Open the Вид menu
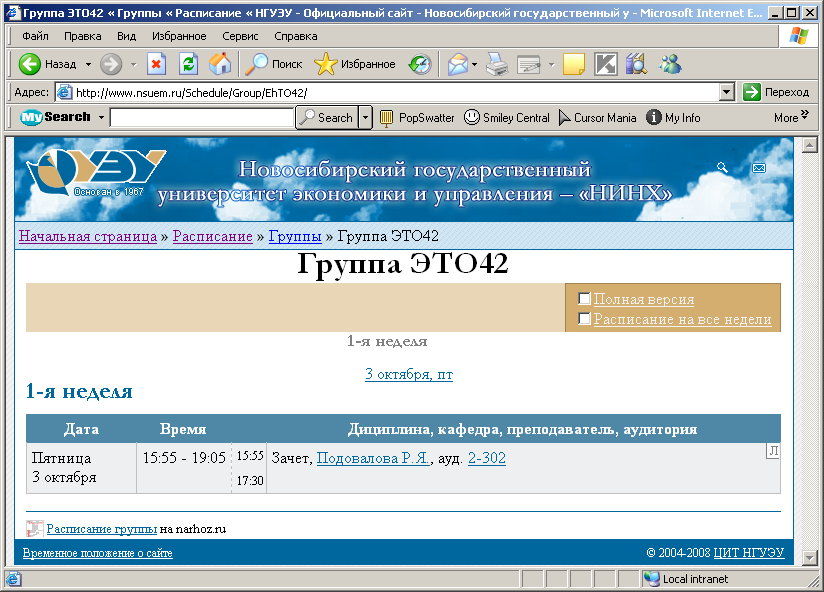 click(x=126, y=36)
